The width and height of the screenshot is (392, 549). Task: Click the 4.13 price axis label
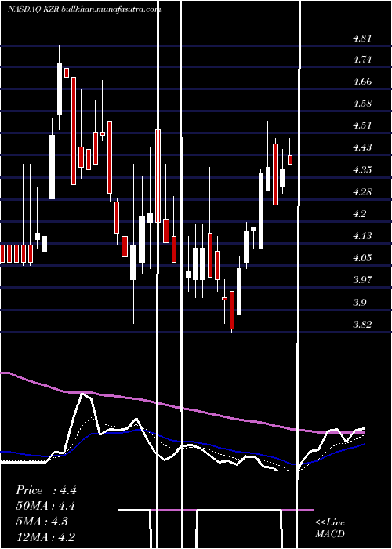[362, 236]
